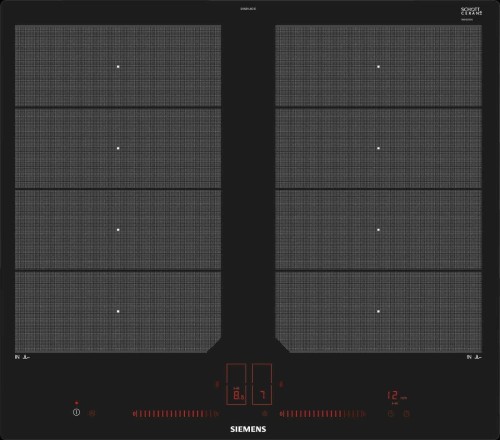Tap the red icon beside the power symbol
This screenshot has height=440, width=500.
92,413
